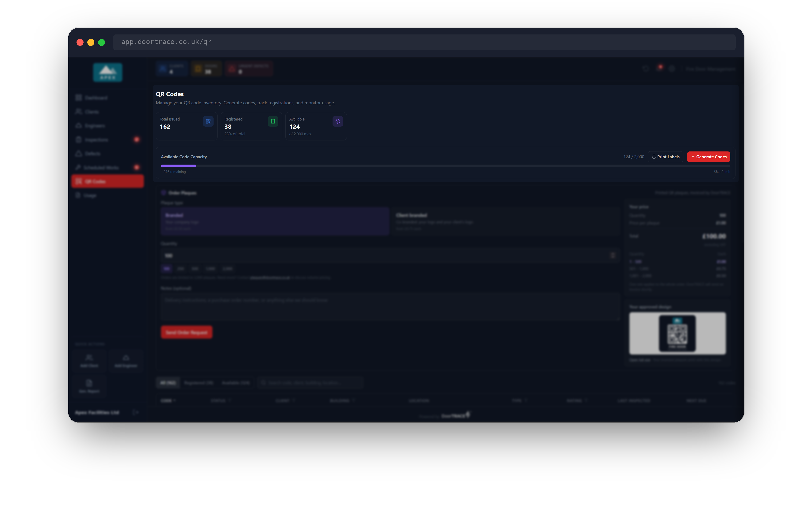Choose the 100 quantity preset chip
The image size is (812, 520).
(167, 269)
